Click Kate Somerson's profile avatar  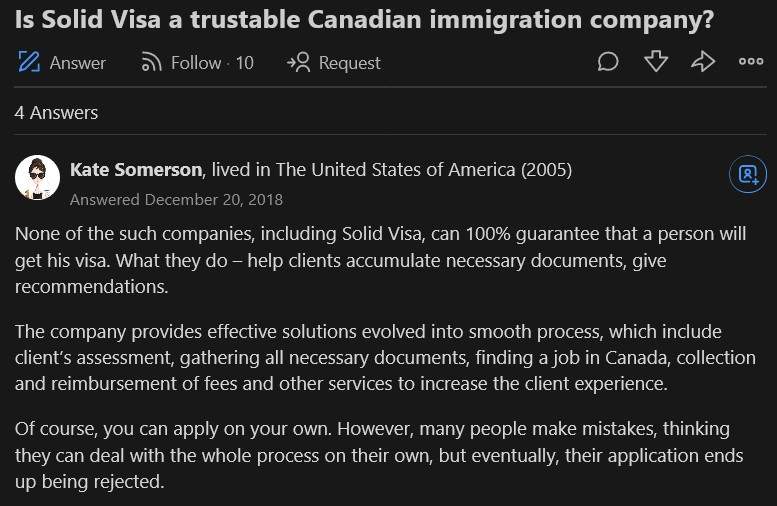[x=37, y=177]
